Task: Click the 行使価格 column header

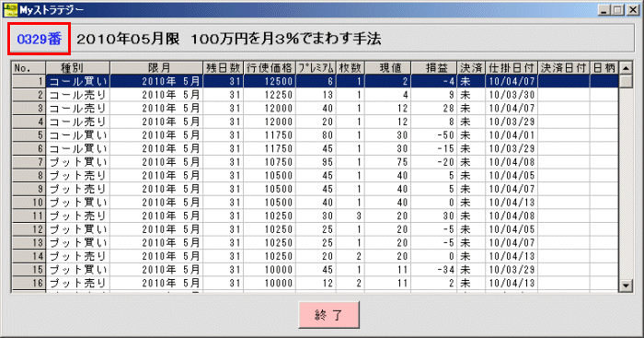Action: click(270, 68)
